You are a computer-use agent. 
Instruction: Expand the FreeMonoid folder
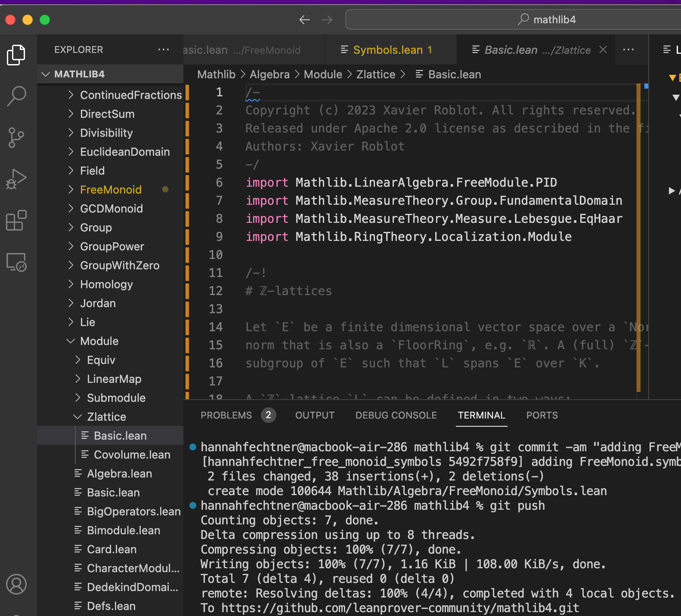[x=110, y=190]
